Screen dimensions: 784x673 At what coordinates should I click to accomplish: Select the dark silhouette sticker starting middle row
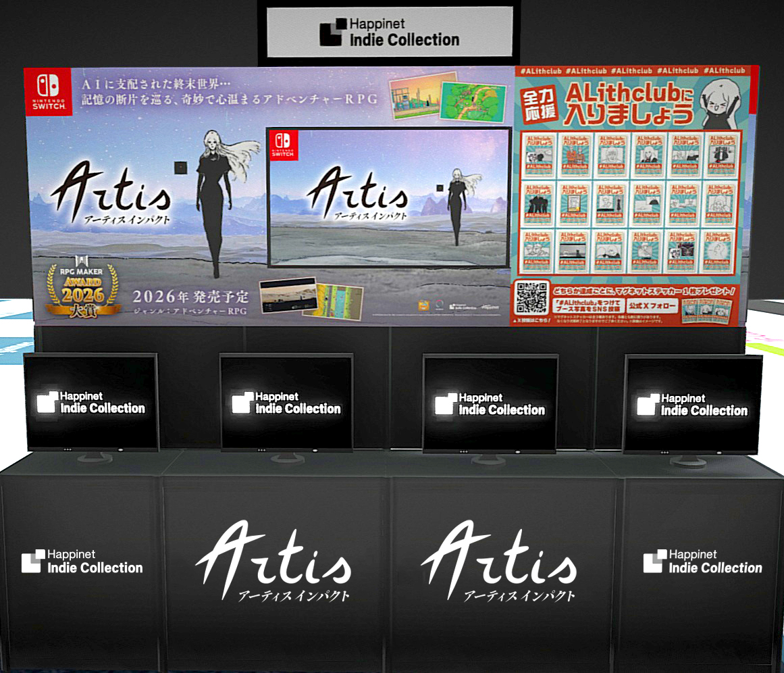[x=538, y=204]
